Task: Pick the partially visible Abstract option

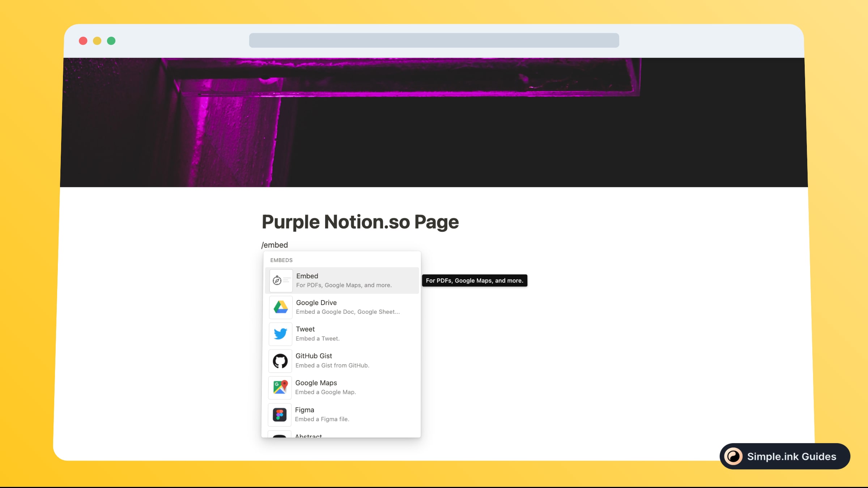Action: [341, 434]
